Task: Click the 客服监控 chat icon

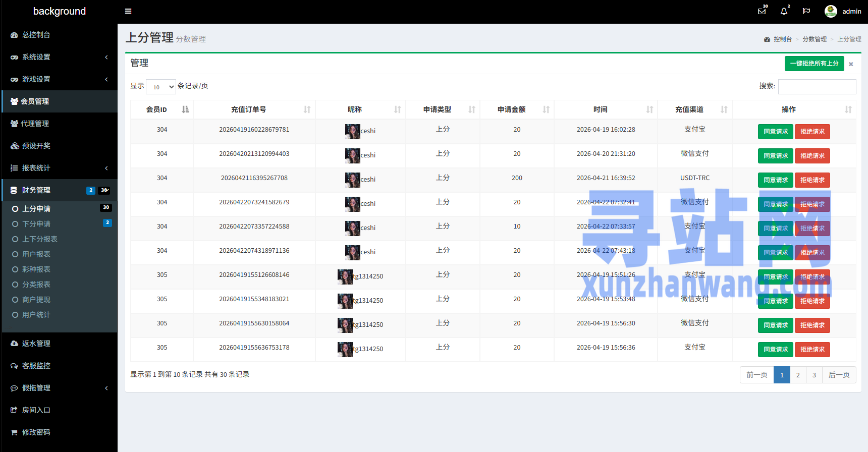Action: (14, 366)
